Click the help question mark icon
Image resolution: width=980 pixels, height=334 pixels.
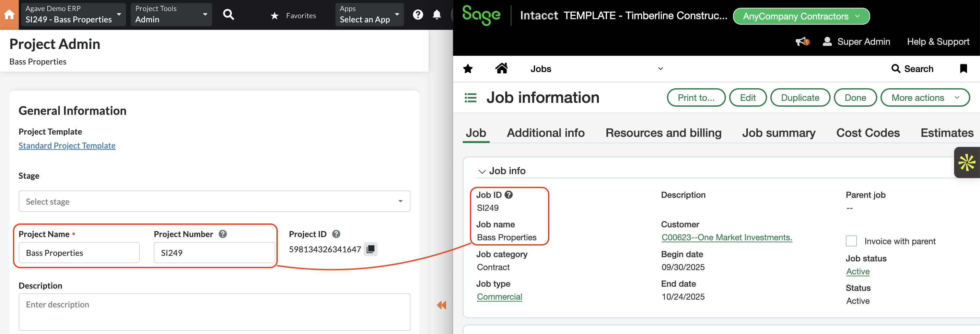418,15
